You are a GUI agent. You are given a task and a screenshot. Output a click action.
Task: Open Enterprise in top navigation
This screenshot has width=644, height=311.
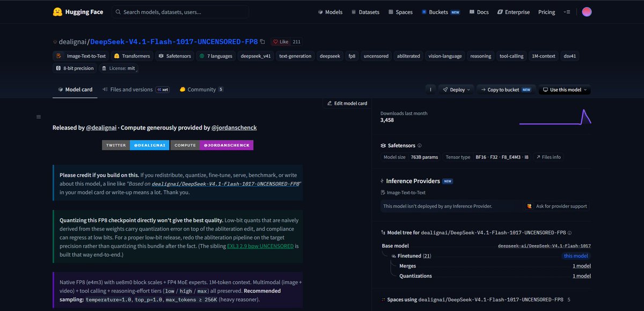coord(513,12)
